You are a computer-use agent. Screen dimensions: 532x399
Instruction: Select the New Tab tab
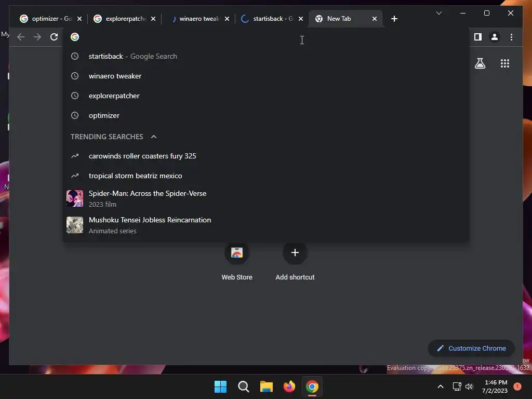click(346, 19)
